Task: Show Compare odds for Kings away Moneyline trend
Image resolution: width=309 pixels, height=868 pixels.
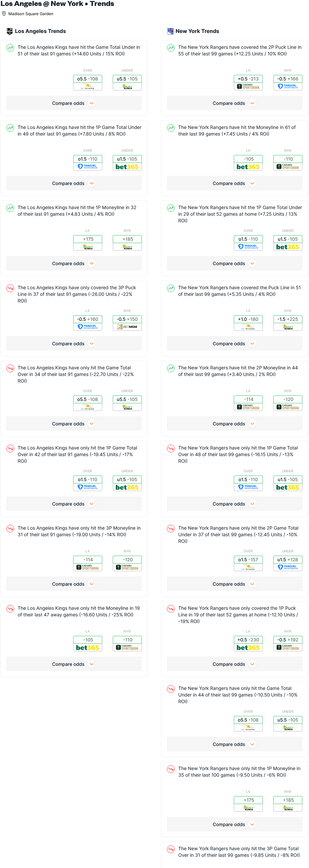Action: (74, 664)
